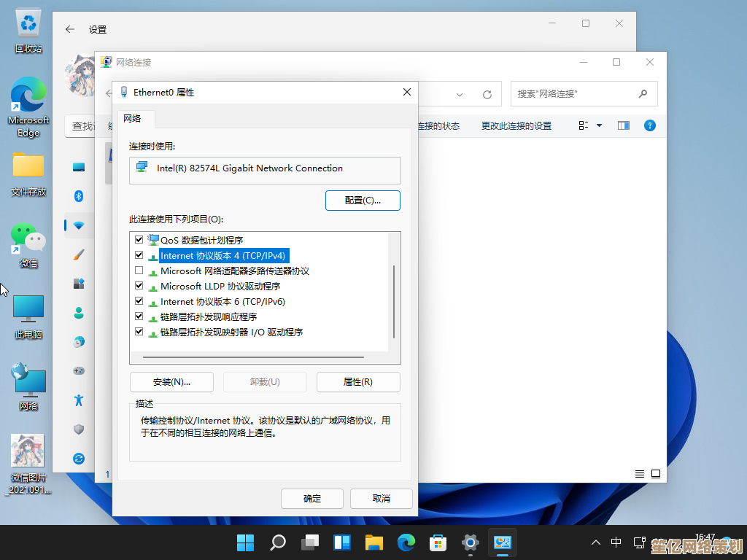Uncheck Internet 协议版本 6 (TCP/IPv6)

[139, 301]
